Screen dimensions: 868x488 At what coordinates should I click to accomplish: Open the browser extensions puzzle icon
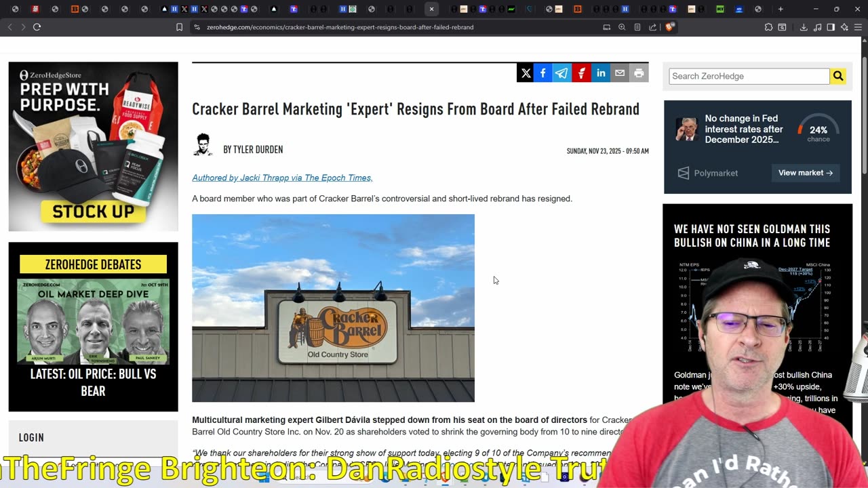(768, 27)
